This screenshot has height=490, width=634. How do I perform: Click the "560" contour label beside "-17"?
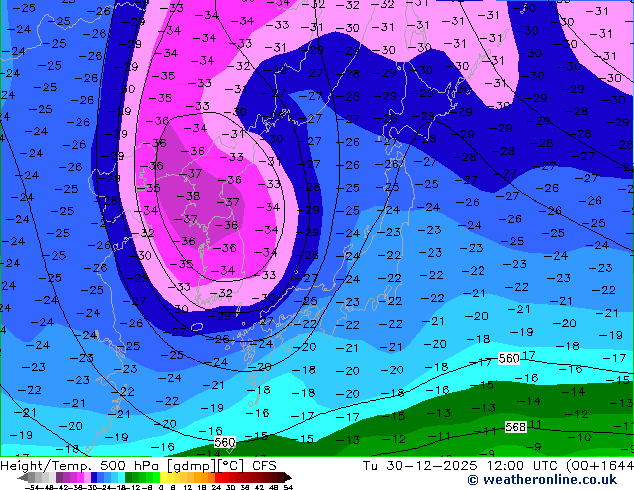coord(509,359)
